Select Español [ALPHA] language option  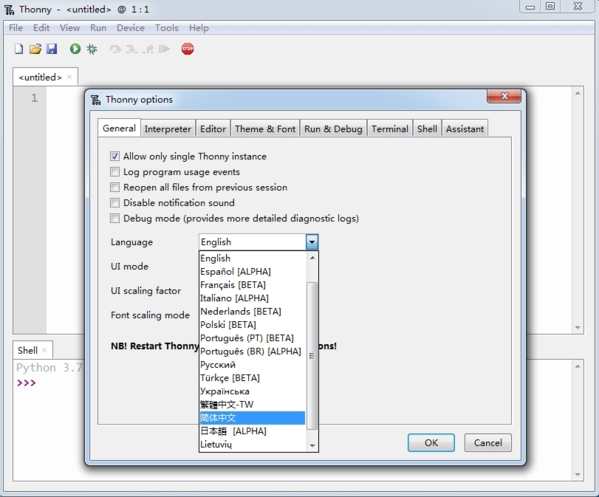[x=253, y=272]
